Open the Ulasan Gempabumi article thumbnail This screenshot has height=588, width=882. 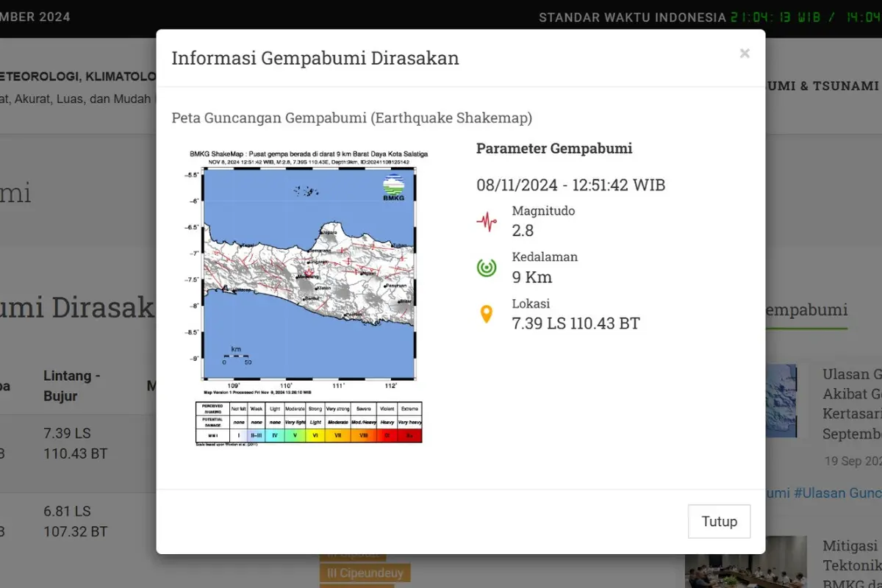[781, 401]
